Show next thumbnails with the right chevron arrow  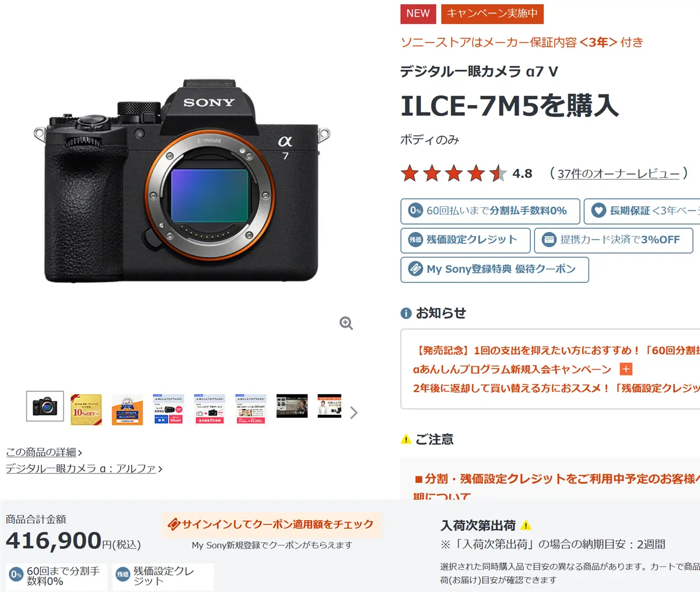(353, 413)
